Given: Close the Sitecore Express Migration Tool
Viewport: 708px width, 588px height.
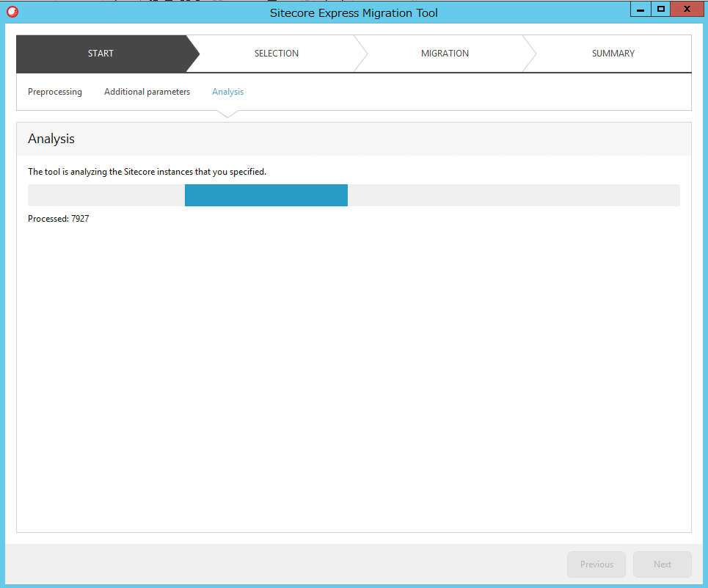Looking at the screenshot, I should click(x=687, y=9).
